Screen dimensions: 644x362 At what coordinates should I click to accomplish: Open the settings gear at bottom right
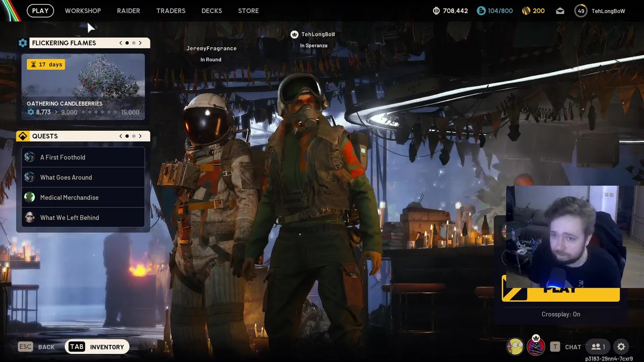(x=621, y=347)
